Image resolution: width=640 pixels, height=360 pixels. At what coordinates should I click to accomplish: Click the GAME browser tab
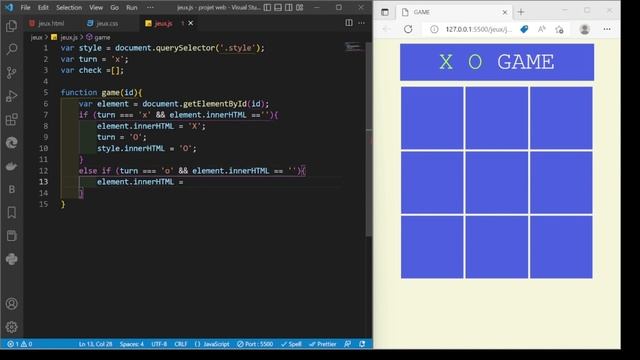pyautogui.click(x=453, y=12)
